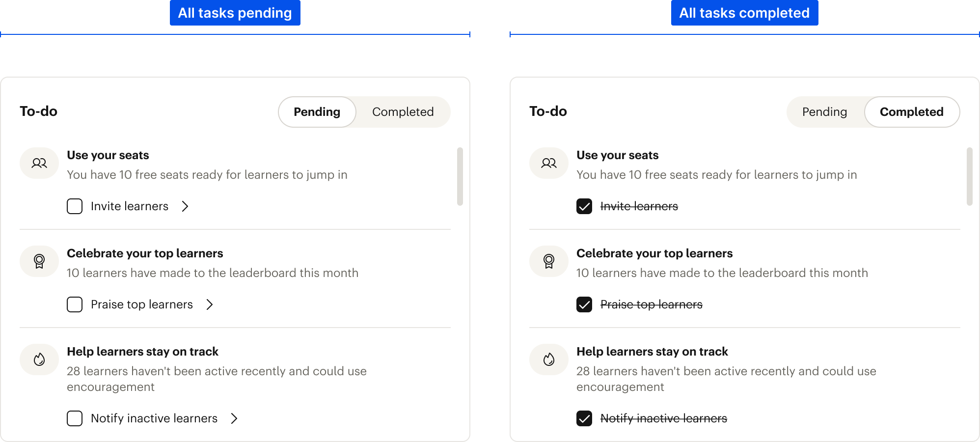Image resolution: width=980 pixels, height=442 pixels.
Task: Open the chevron next to Notify inactive learners
Action: [234, 418]
